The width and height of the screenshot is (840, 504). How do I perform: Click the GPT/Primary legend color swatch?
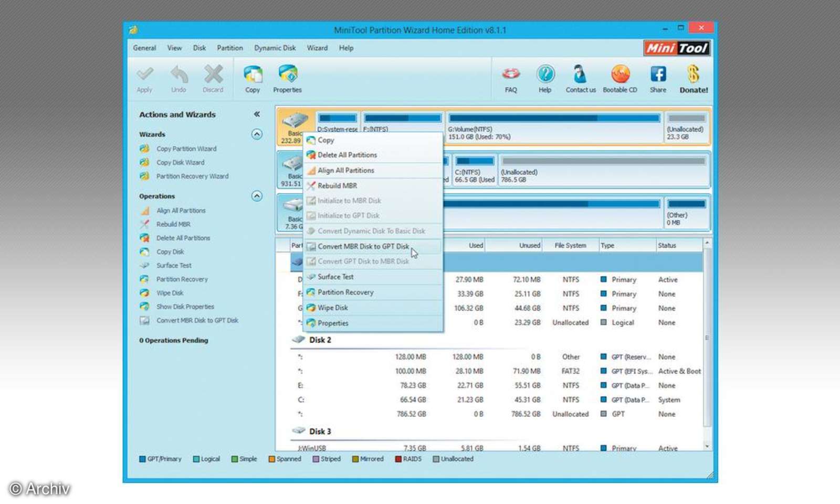[x=142, y=458]
